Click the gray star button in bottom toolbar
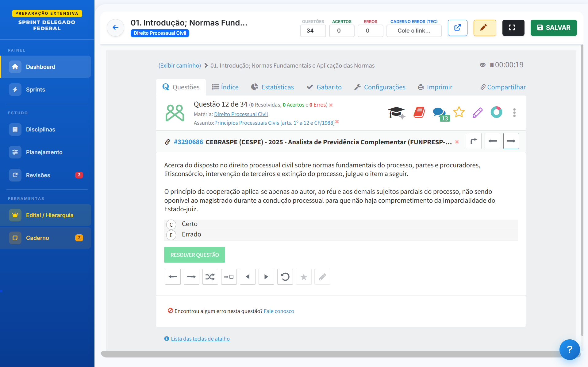Screen dimensions: 588x367 (304, 277)
